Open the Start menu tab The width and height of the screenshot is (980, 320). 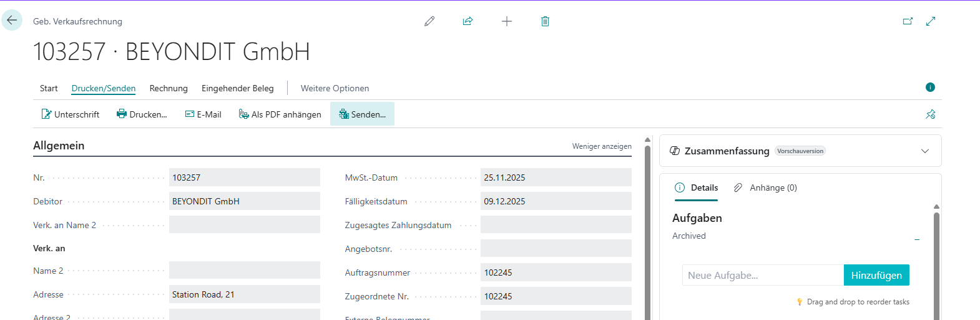pyautogui.click(x=49, y=88)
